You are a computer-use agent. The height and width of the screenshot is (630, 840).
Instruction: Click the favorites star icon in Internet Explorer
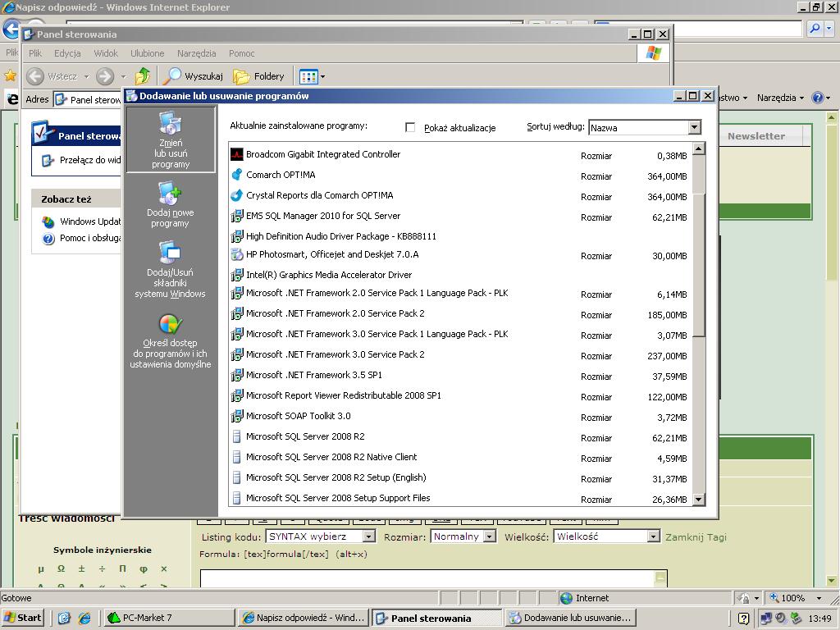click(x=10, y=75)
